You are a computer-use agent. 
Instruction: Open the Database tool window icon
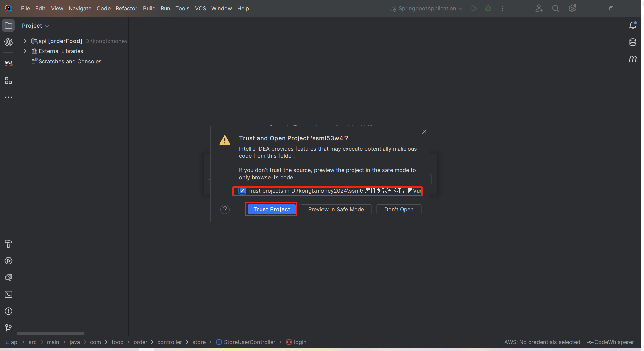tap(633, 42)
